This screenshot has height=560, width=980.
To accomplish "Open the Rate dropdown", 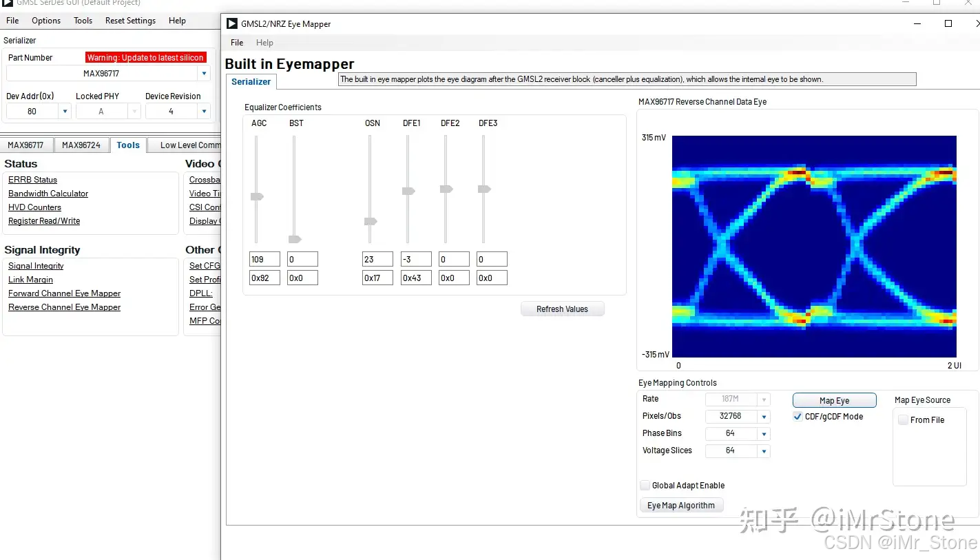I will [763, 400].
